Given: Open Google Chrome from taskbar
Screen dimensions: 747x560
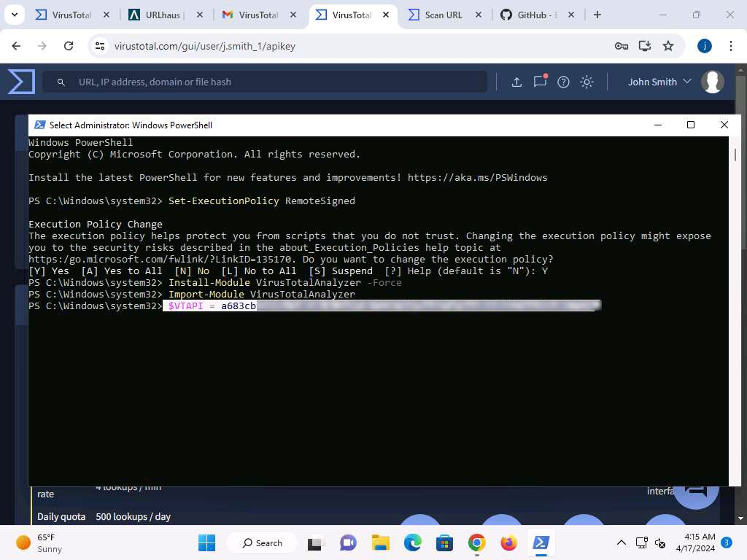Looking at the screenshot, I should tap(476, 542).
